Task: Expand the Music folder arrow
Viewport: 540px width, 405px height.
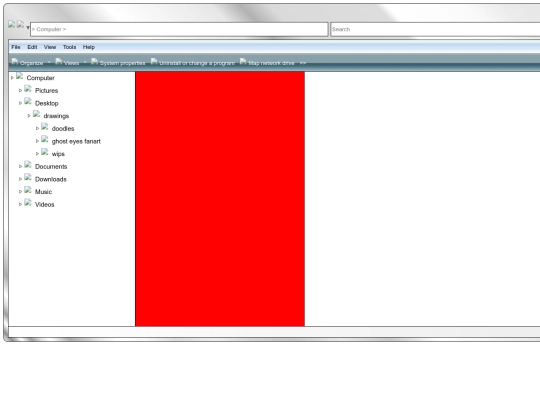Action: click(x=20, y=191)
